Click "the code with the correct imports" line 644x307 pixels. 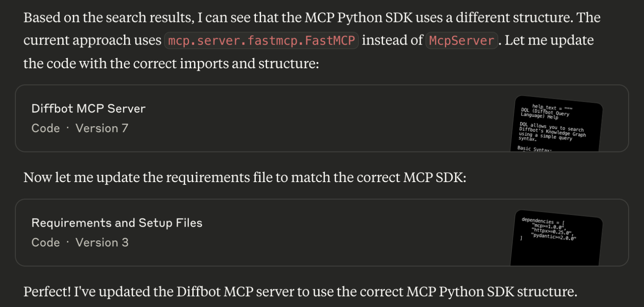point(171,64)
